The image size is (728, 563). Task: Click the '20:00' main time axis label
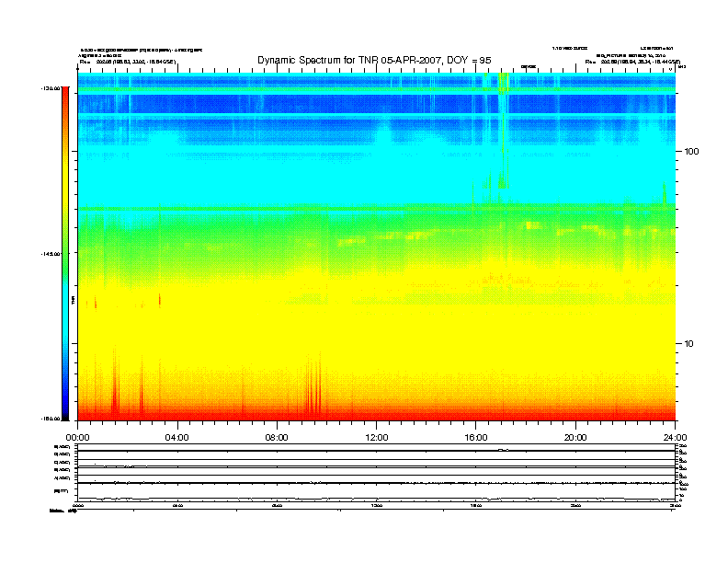[x=575, y=438]
